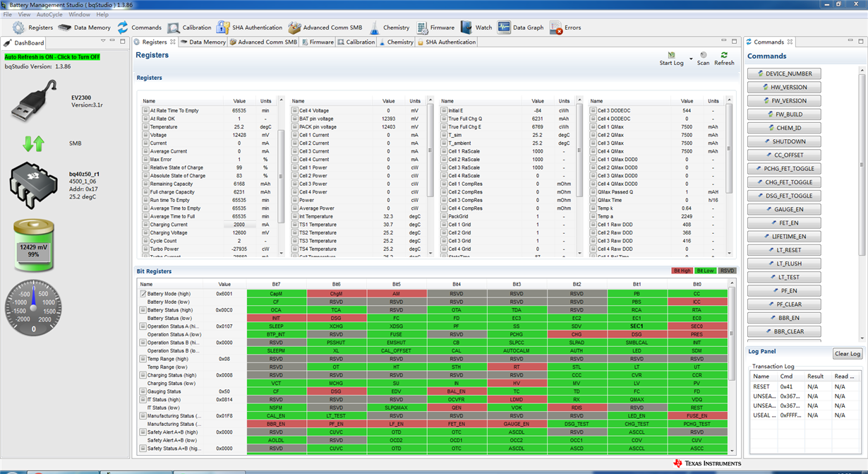The image size is (868, 474).
Task: Click the EV2300 USB adapter image
Action: (x=33, y=101)
